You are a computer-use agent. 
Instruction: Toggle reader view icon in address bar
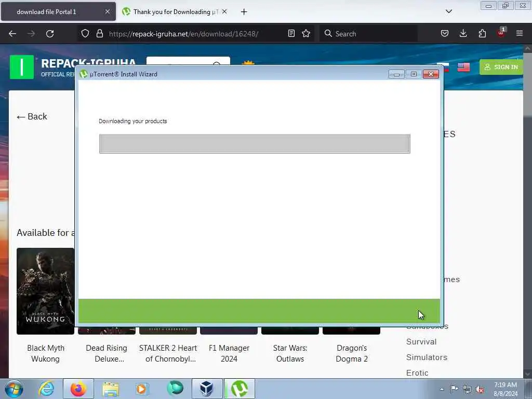pos(291,33)
